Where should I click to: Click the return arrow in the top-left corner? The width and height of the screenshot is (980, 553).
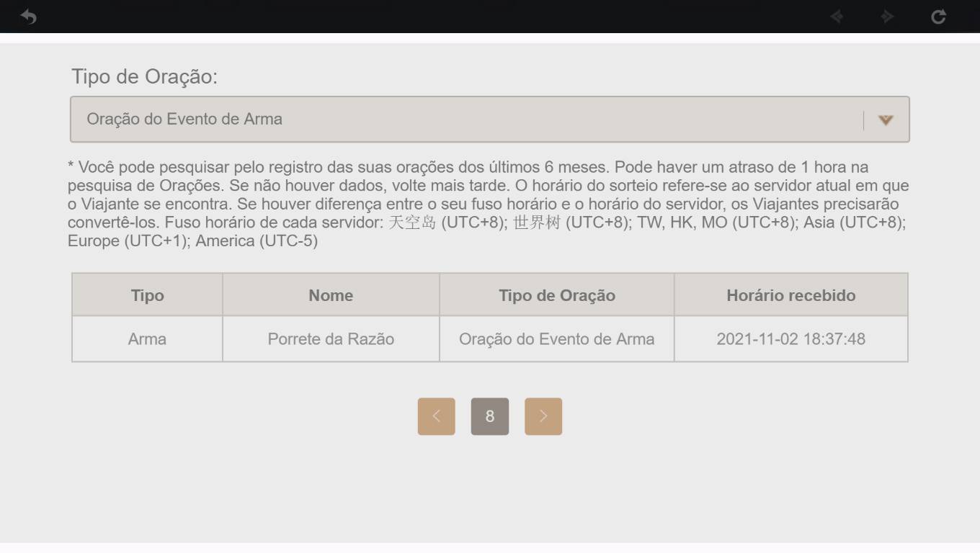28,16
